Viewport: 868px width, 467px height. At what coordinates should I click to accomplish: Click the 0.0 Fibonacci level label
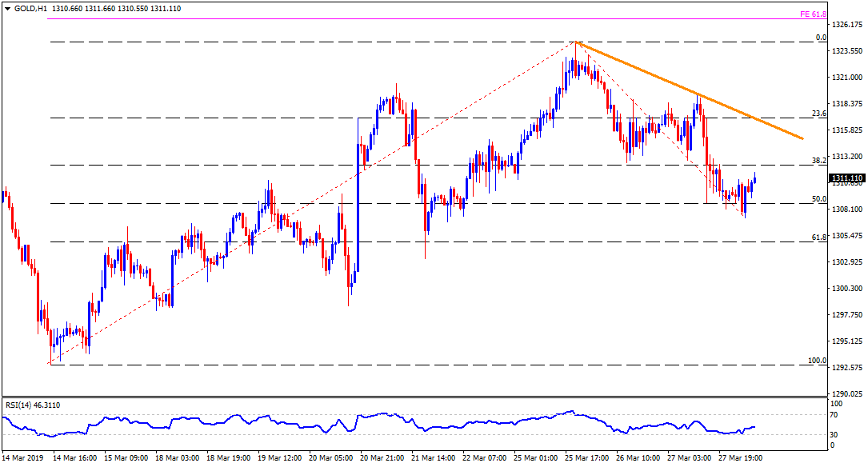point(820,38)
